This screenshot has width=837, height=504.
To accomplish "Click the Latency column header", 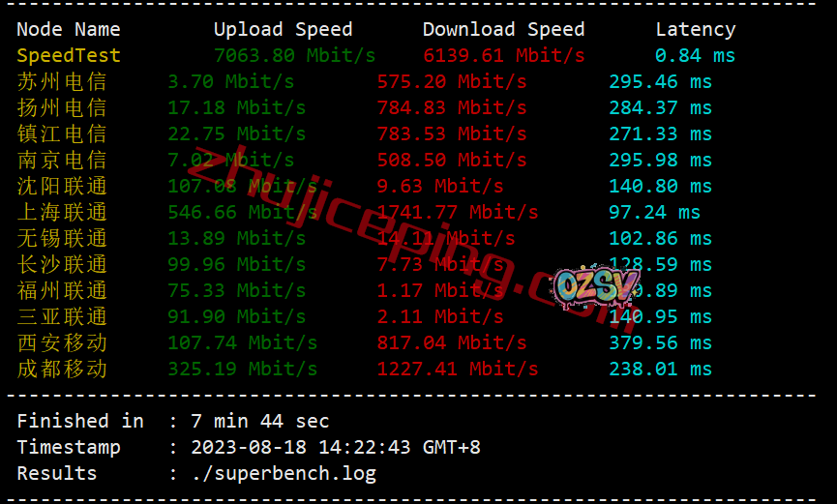I will pos(696,29).
